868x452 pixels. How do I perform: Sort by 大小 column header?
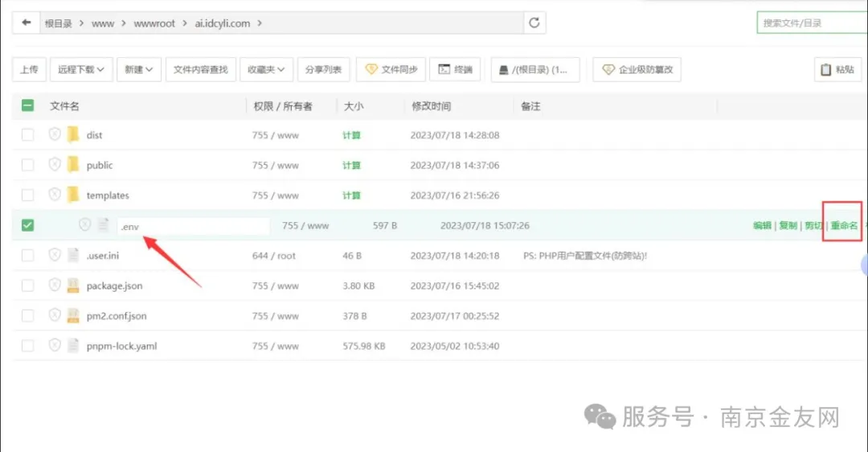click(x=354, y=106)
